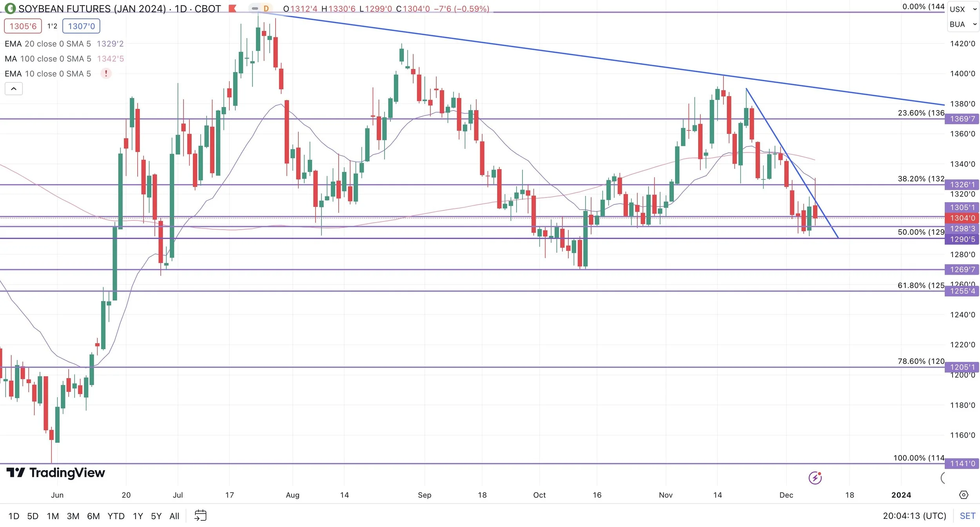This screenshot has width=980, height=527.
Task: Toggle the SET session button
Action: [x=967, y=516]
